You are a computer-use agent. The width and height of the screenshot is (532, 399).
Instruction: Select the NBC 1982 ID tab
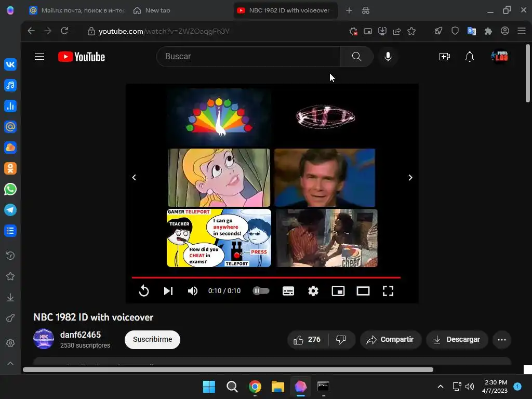[285, 10]
